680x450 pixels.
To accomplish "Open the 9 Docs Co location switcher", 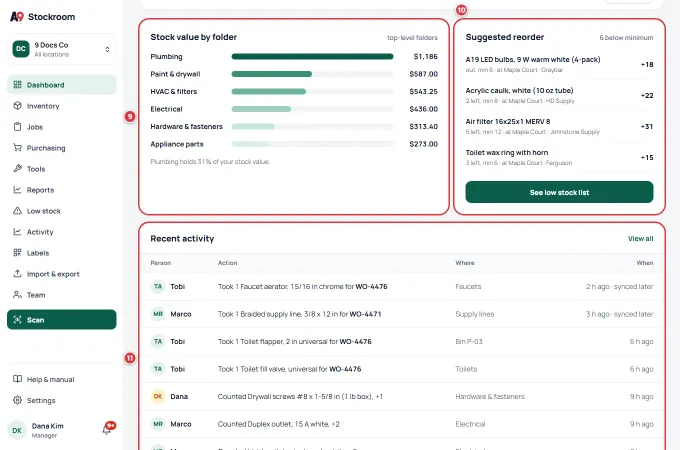I will coord(62,49).
